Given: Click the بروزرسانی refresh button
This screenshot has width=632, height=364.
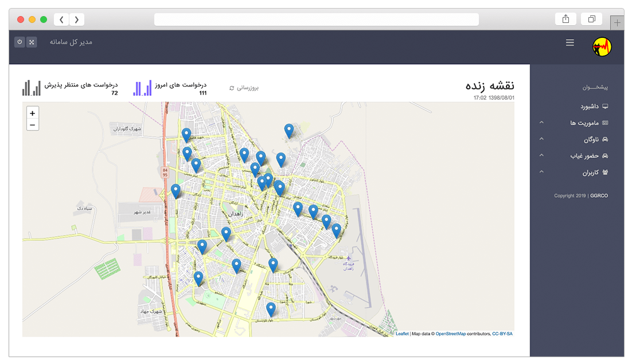Looking at the screenshot, I should [x=244, y=88].
